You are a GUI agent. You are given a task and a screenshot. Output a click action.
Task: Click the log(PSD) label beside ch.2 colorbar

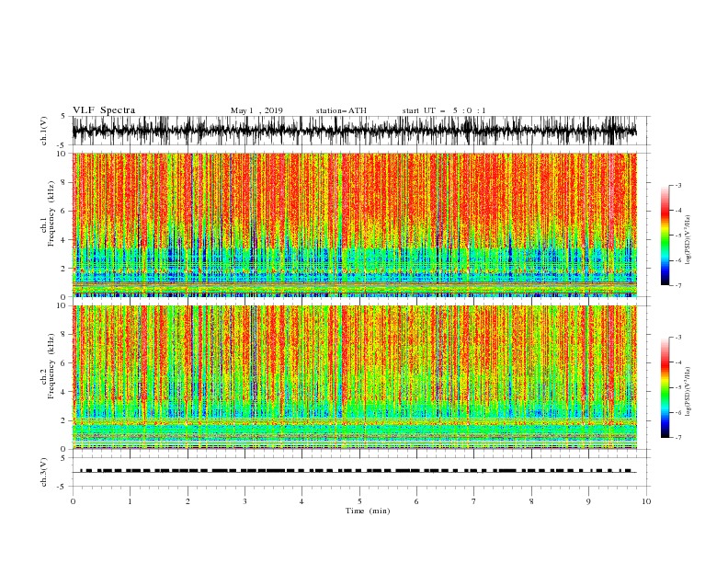point(688,392)
